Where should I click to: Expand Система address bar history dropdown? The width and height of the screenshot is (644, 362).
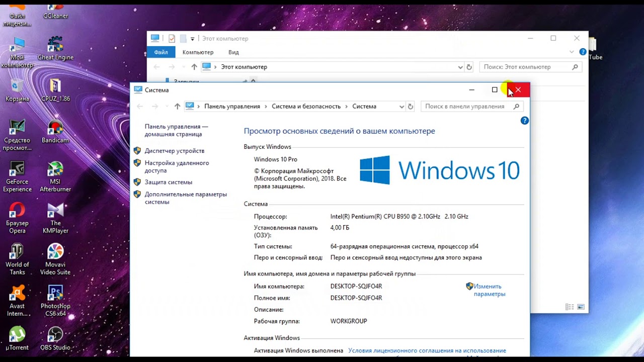tap(401, 107)
